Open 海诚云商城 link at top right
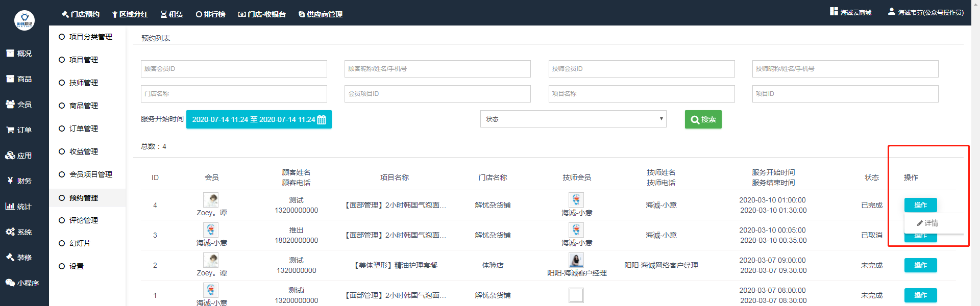The height and width of the screenshot is (306, 980). pyautogui.click(x=851, y=12)
